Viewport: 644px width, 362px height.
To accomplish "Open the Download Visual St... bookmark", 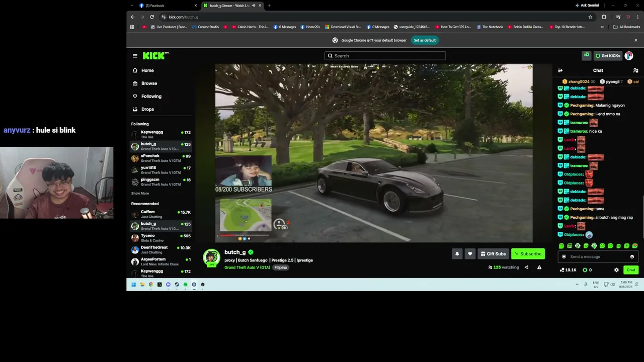I will [343, 27].
